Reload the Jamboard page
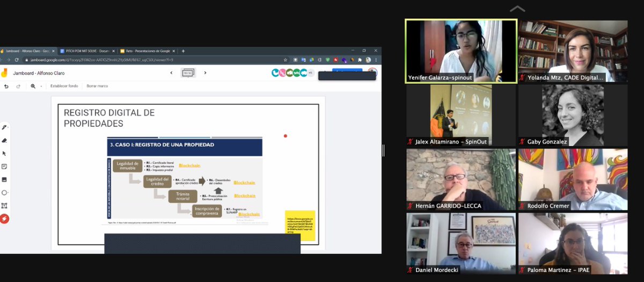Viewport: 644px width, 282px height. pos(16,60)
